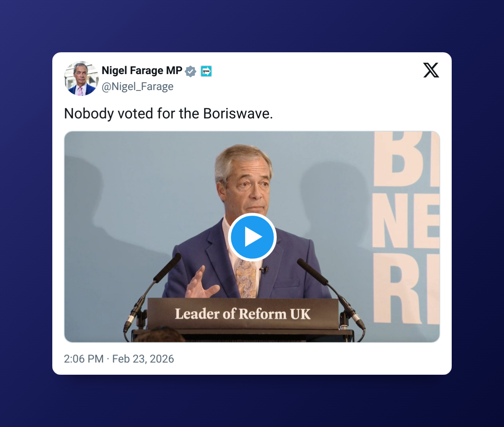Open the X logo in the card corner
The width and height of the screenshot is (504, 427).
coord(431,70)
